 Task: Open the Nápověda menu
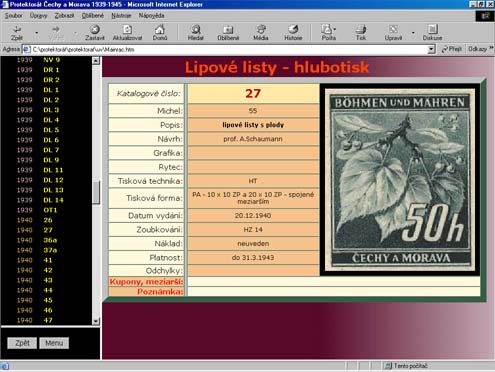point(151,16)
